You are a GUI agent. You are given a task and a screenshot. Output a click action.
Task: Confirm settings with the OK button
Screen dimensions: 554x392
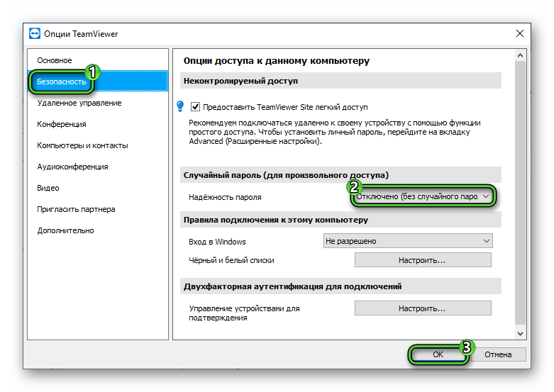[438, 354]
